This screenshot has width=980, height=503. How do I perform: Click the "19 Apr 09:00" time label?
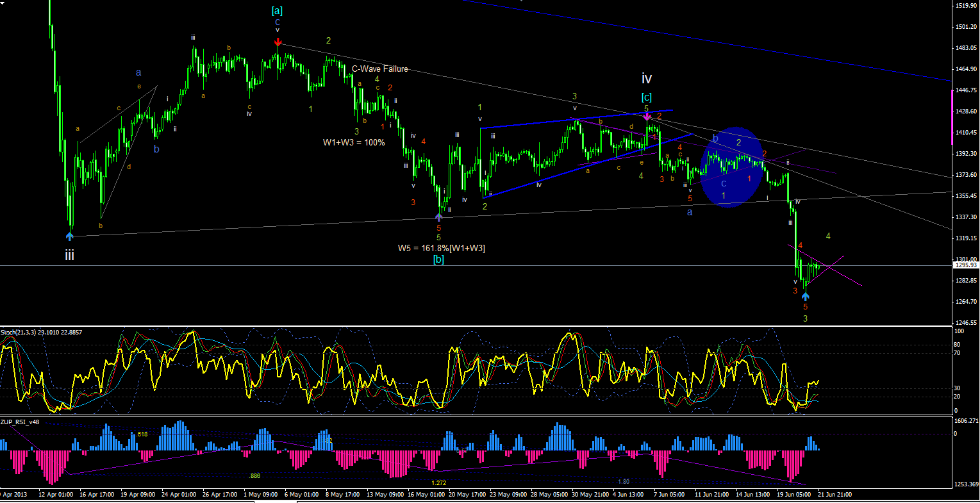138,495
